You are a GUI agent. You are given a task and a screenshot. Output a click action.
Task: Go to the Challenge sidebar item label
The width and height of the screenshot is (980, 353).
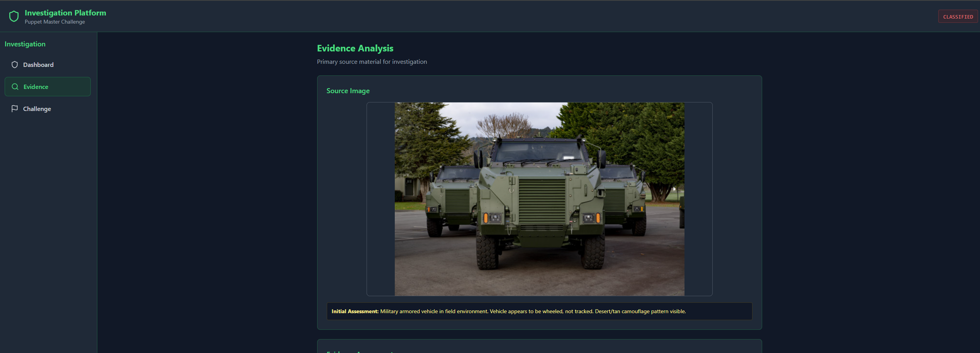click(37, 109)
